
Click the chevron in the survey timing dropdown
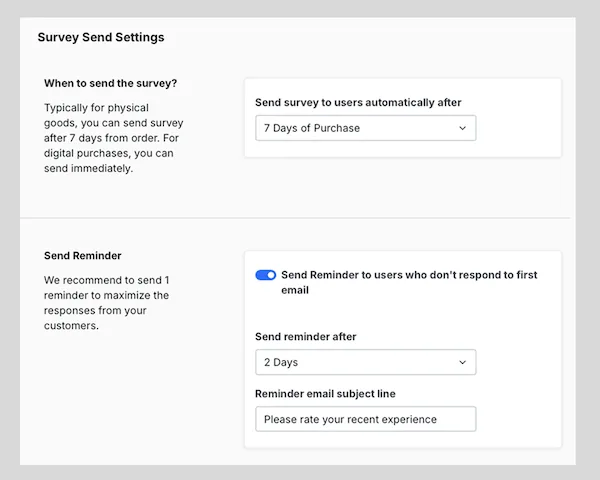coord(462,128)
